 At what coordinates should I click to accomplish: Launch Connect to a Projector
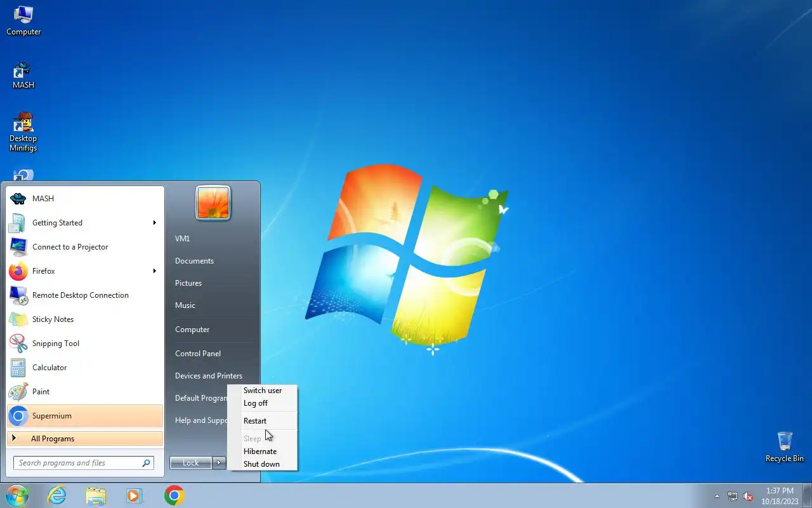pyautogui.click(x=85, y=247)
